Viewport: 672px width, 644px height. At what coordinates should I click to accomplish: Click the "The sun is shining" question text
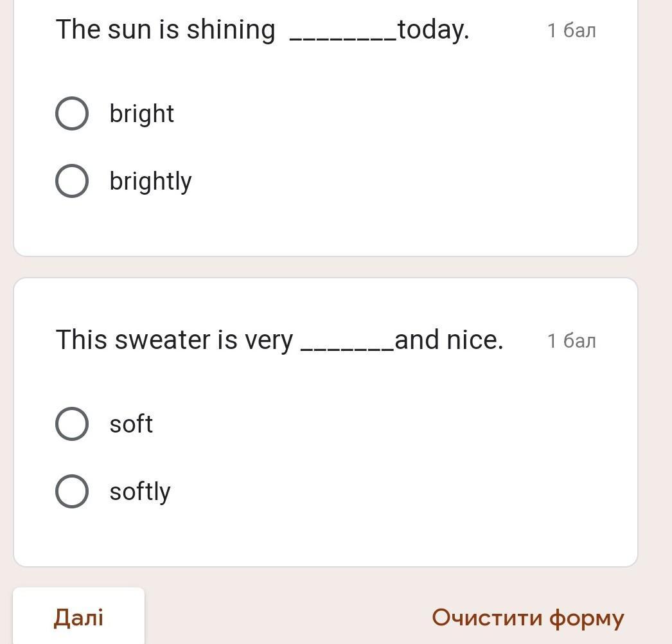pos(165,30)
